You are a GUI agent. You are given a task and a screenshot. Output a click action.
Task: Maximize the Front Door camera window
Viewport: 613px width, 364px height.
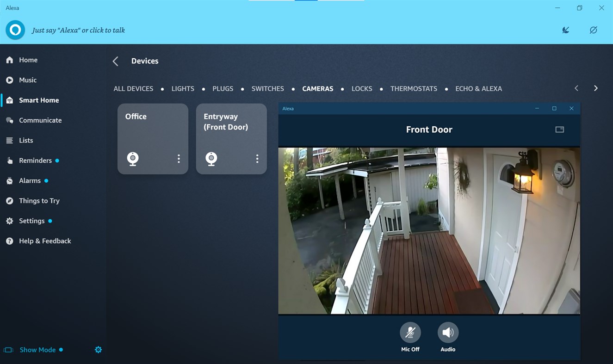[x=554, y=108]
